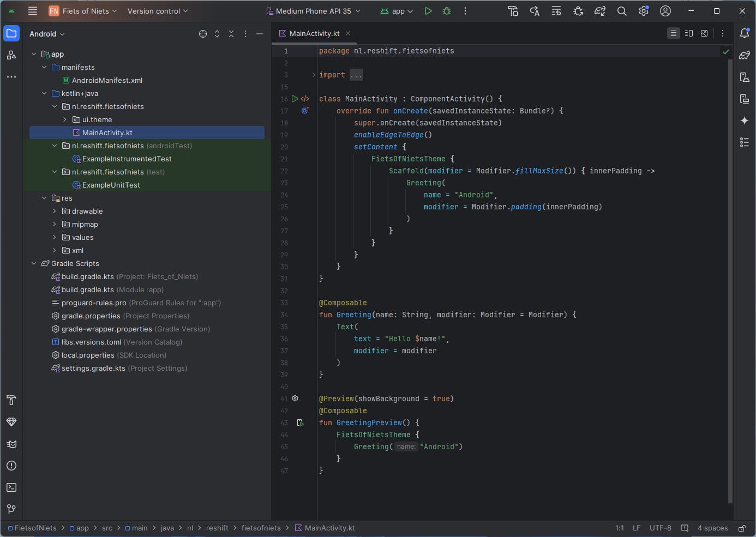This screenshot has height=537, width=756.
Task: Open the Logcat tool window
Action: pyautogui.click(x=11, y=444)
